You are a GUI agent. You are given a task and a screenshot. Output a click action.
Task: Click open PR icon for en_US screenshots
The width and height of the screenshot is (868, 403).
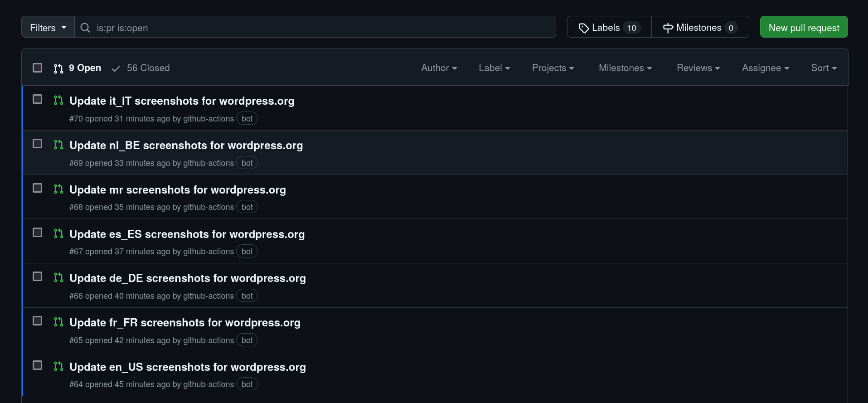[58, 366]
